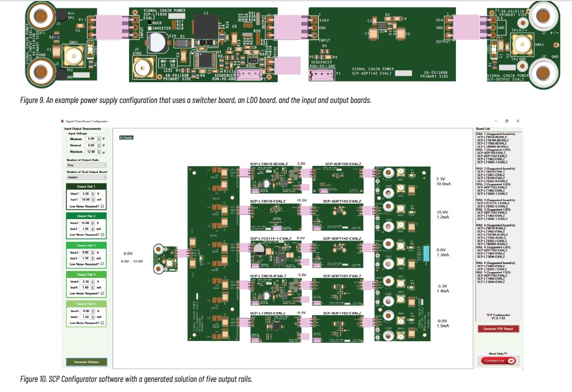Click 'RAIL 5 (Suggested LDO)' heading

pyautogui.click(x=493, y=273)
